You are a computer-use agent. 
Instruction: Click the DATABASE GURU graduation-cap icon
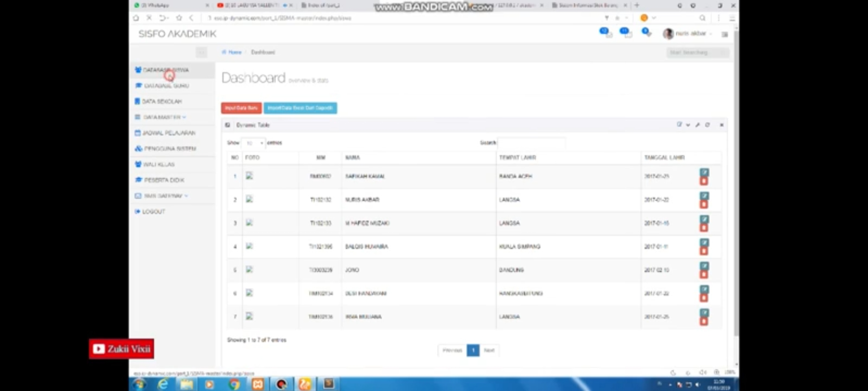point(138,85)
